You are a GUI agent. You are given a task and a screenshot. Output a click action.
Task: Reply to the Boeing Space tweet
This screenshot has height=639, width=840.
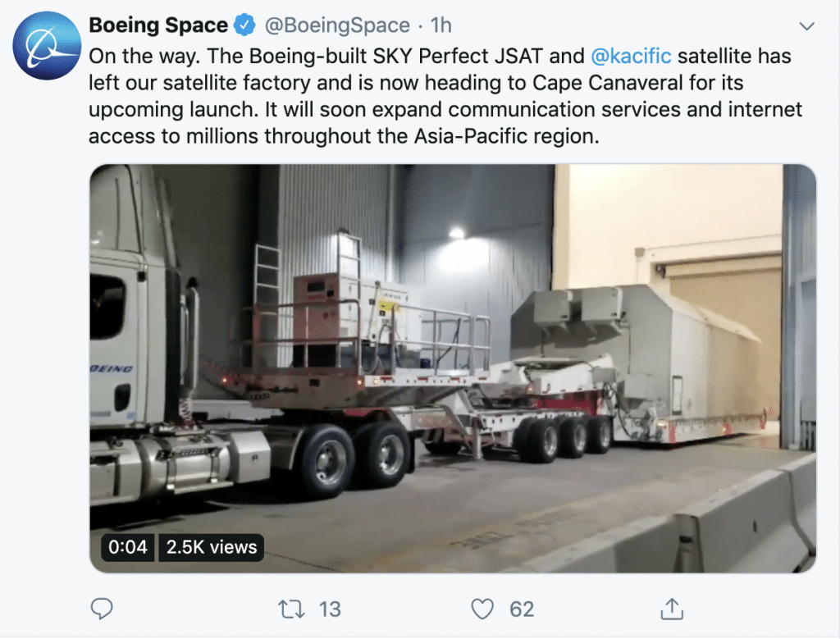(x=102, y=609)
